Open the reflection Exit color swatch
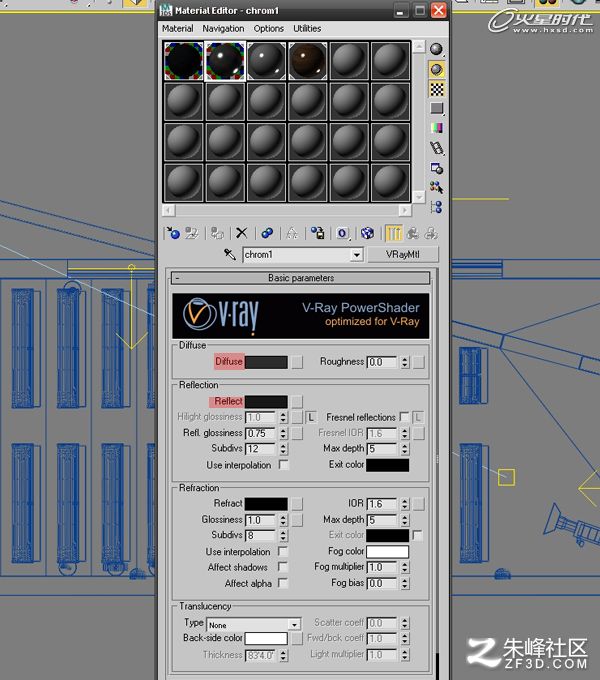The width and height of the screenshot is (600, 680). coord(388,465)
